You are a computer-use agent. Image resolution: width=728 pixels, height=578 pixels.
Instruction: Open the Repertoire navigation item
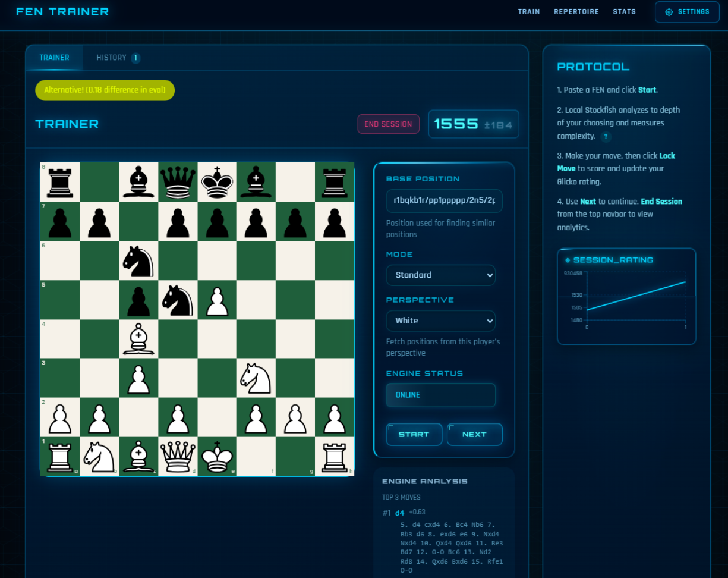click(576, 11)
